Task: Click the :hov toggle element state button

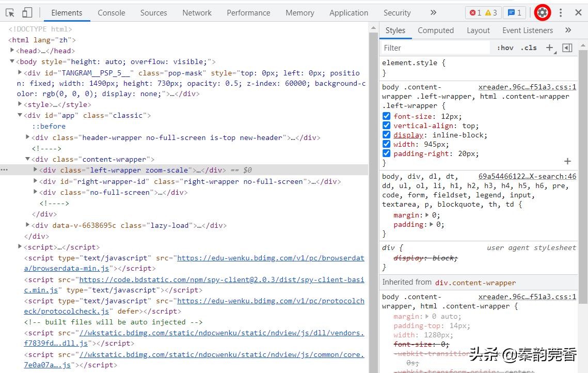Action: [505, 48]
